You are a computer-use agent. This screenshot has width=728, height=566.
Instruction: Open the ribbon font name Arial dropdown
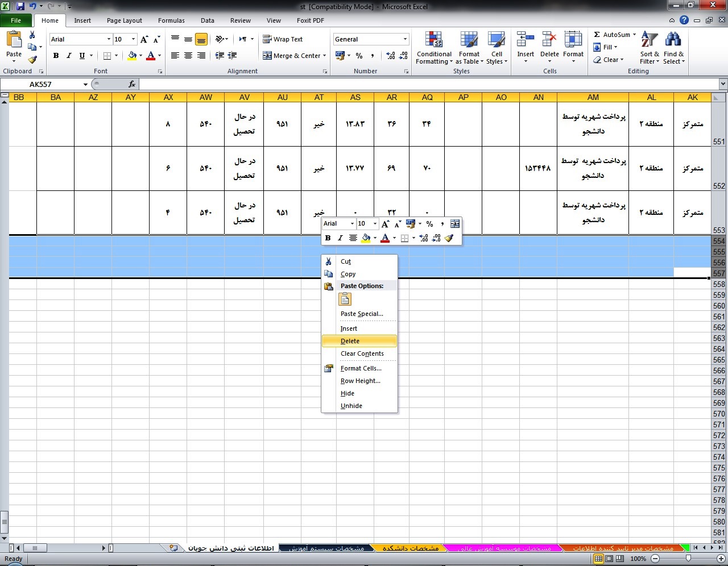pos(109,39)
